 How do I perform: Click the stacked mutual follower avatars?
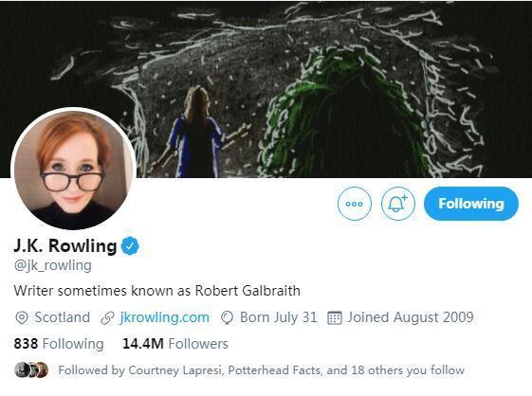(x=31, y=369)
